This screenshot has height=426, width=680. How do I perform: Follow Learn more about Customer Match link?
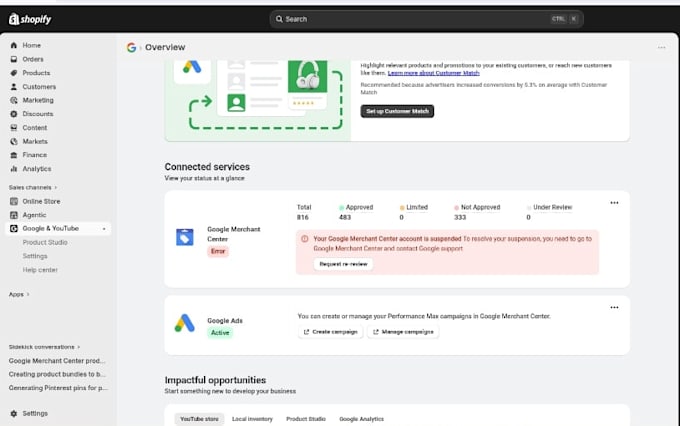pyautogui.click(x=434, y=73)
